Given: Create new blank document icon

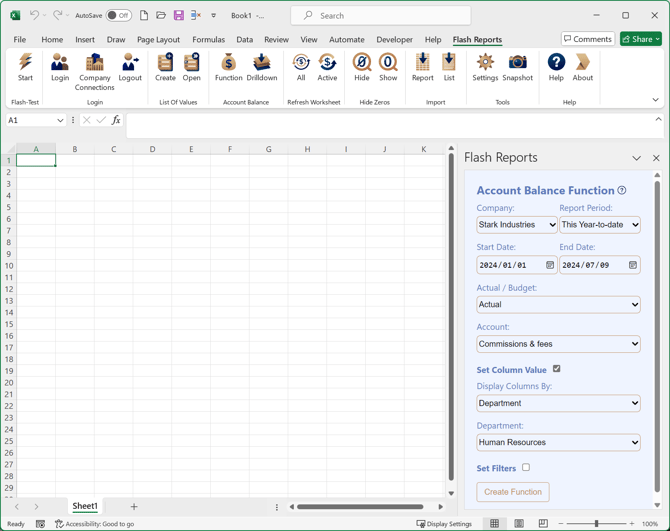Looking at the screenshot, I should point(144,15).
